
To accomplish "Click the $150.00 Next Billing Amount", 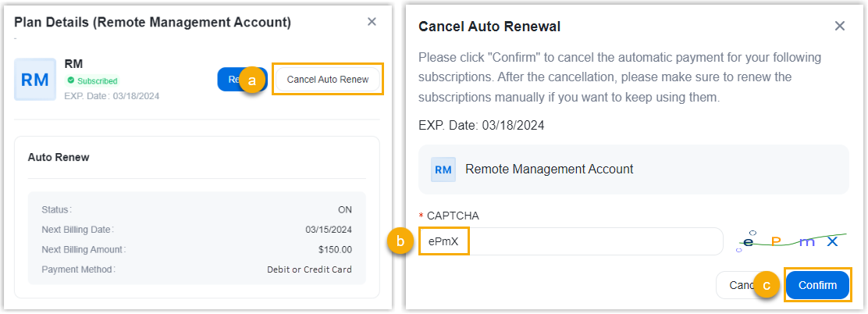I will (335, 250).
